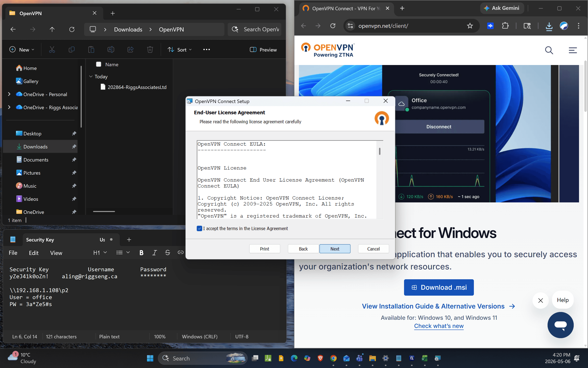This screenshot has width=588, height=368.
Task: Click the Copy icon in File Explorer toolbar
Action: pos(71,50)
